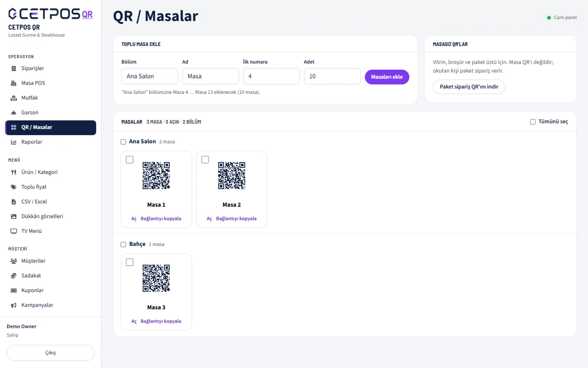Click the Ürün / Kategori utensils icon
Screen dimensions: 588x368
tap(14, 172)
